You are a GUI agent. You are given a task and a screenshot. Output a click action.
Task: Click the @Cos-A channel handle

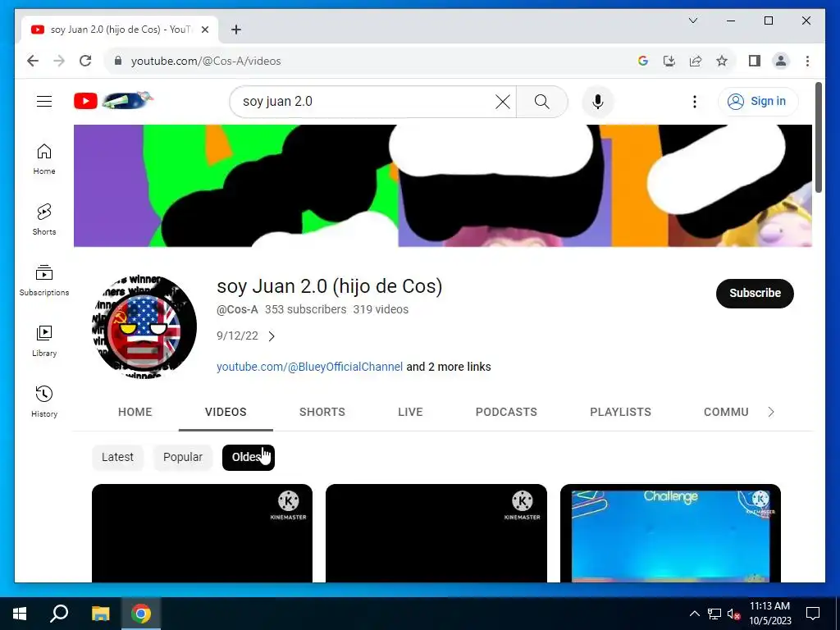tap(237, 309)
